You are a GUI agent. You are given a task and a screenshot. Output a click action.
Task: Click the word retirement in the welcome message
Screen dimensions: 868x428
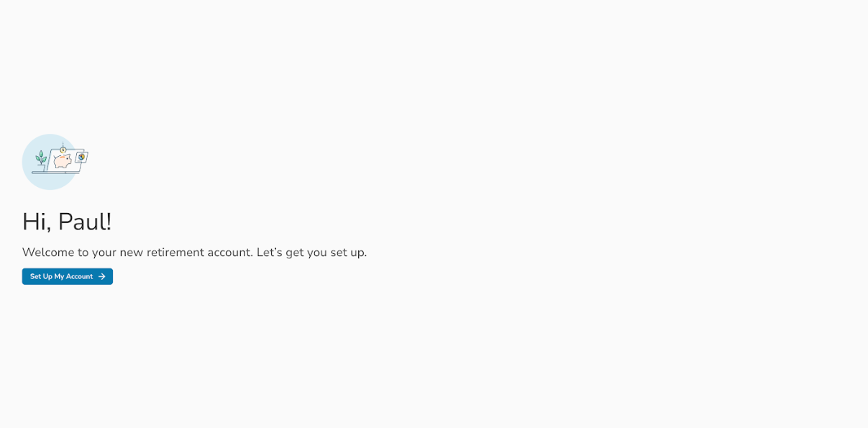pyautogui.click(x=175, y=252)
